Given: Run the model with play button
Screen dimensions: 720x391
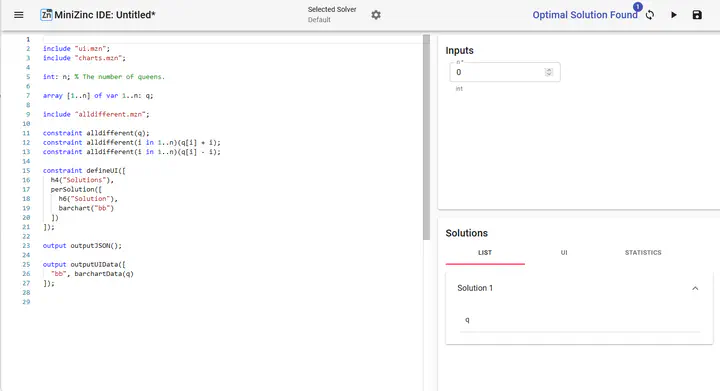Looking at the screenshot, I should coord(674,15).
